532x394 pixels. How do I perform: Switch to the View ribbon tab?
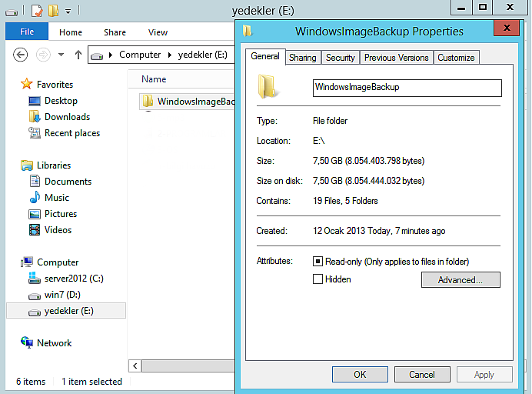click(x=158, y=32)
